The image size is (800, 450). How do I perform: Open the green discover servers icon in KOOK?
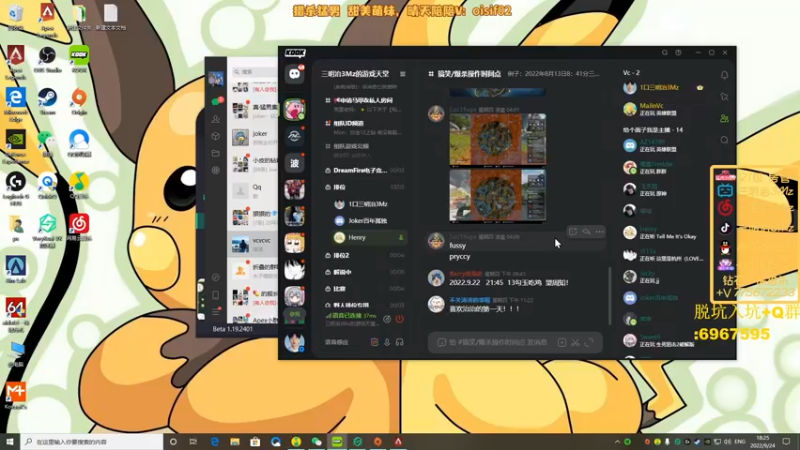294,314
